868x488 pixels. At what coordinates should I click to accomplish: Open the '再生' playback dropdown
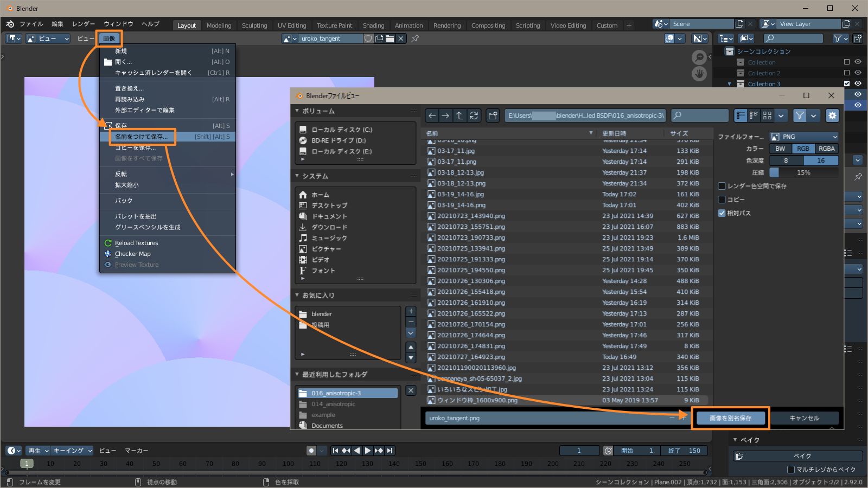coord(38,451)
